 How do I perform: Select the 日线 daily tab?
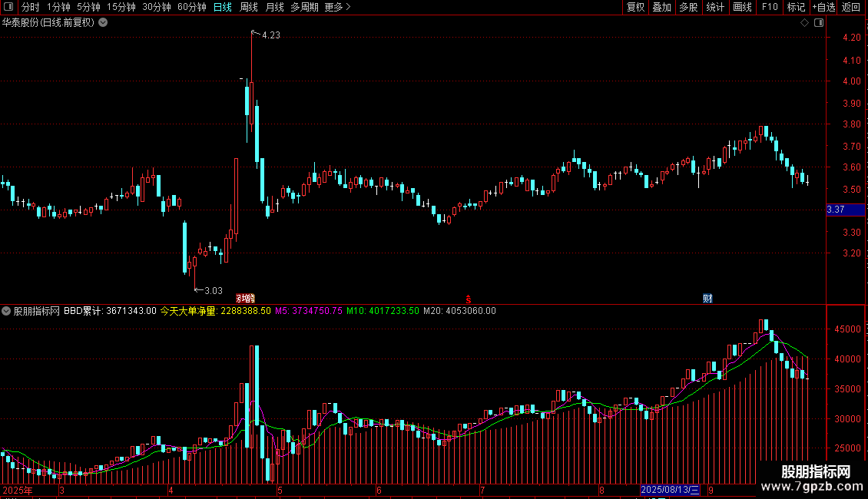point(223,7)
